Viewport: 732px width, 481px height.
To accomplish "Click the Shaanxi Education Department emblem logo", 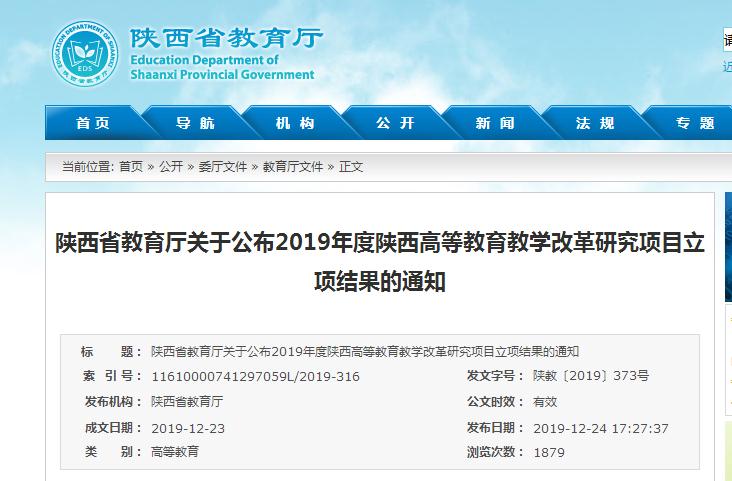I will pos(89,52).
